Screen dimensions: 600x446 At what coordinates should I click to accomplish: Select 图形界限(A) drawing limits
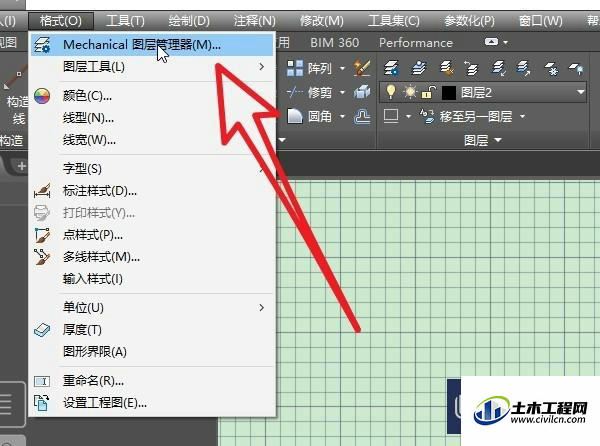point(152,352)
